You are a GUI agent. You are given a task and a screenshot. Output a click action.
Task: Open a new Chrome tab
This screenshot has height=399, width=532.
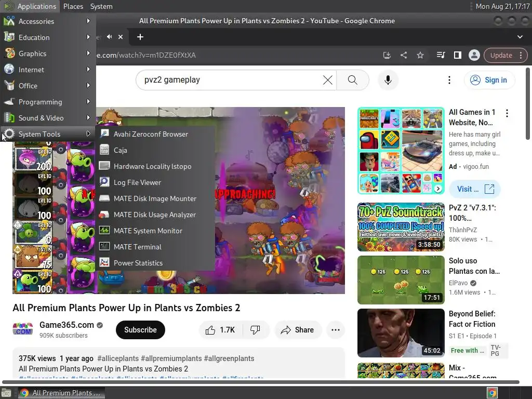pyautogui.click(x=140, y=37)
